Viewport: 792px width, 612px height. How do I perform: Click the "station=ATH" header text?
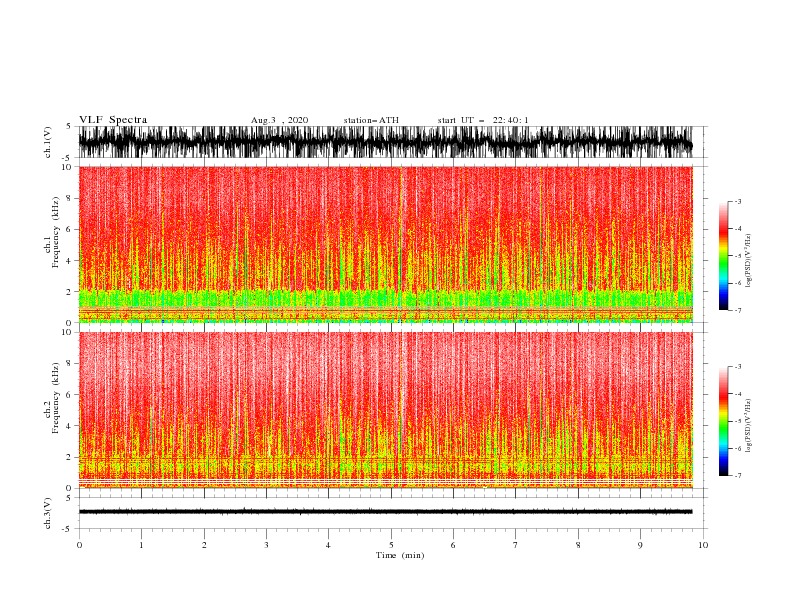(x=371, y=120)
